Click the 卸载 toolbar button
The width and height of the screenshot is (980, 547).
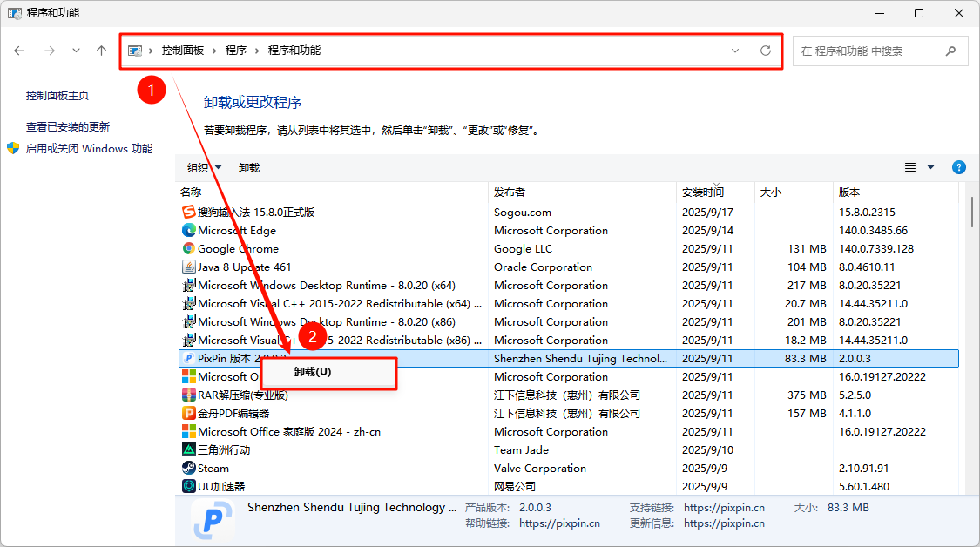point(249,167)
